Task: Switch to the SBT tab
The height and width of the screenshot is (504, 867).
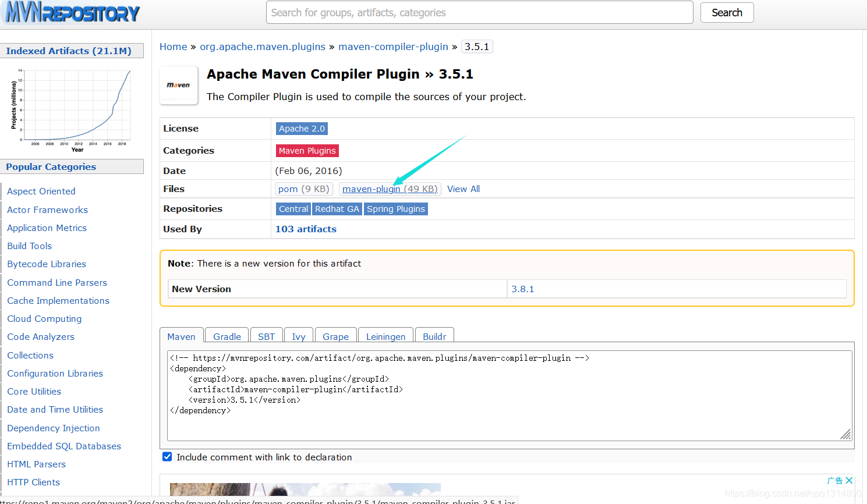Action: pos(266,336)
